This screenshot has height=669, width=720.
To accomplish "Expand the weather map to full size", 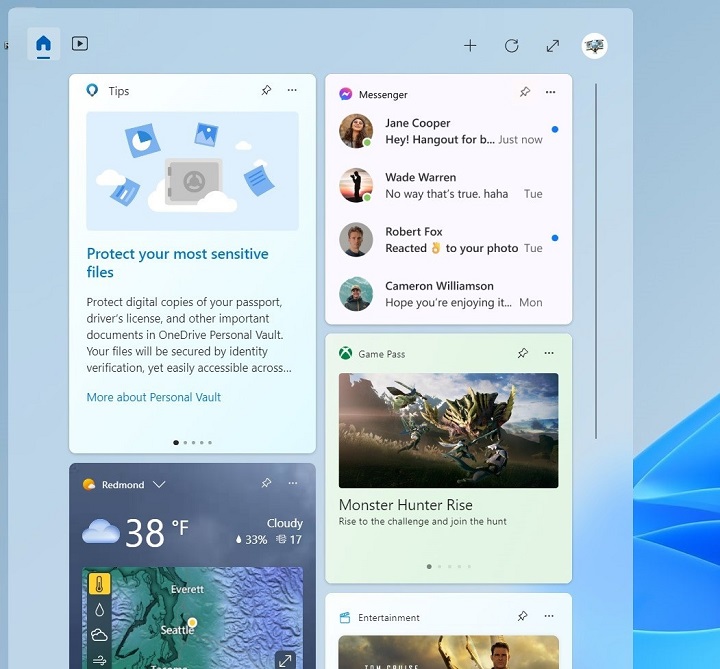I will [x=285, y=659].
